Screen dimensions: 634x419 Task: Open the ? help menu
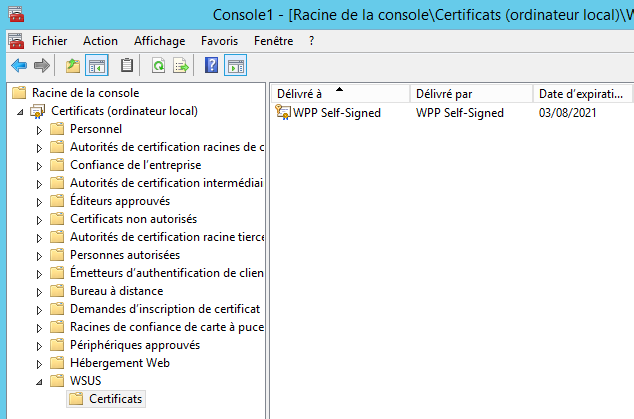(x=311, y=41)
